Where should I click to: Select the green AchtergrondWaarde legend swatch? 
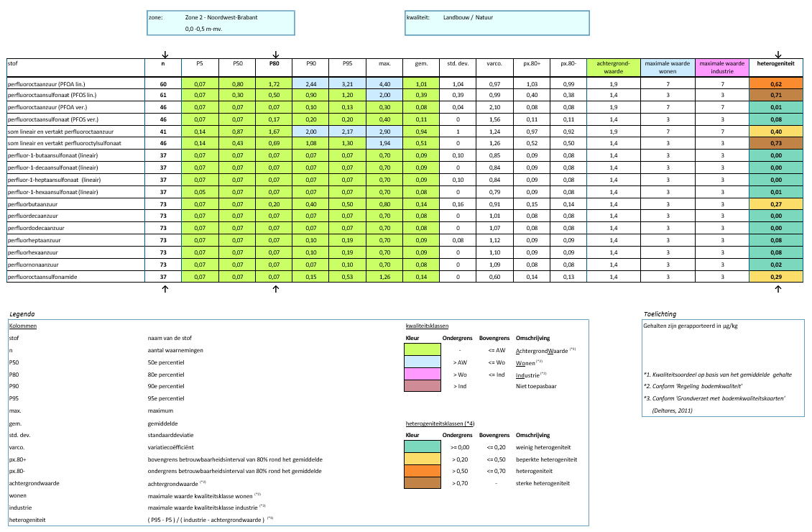(423, 349)
